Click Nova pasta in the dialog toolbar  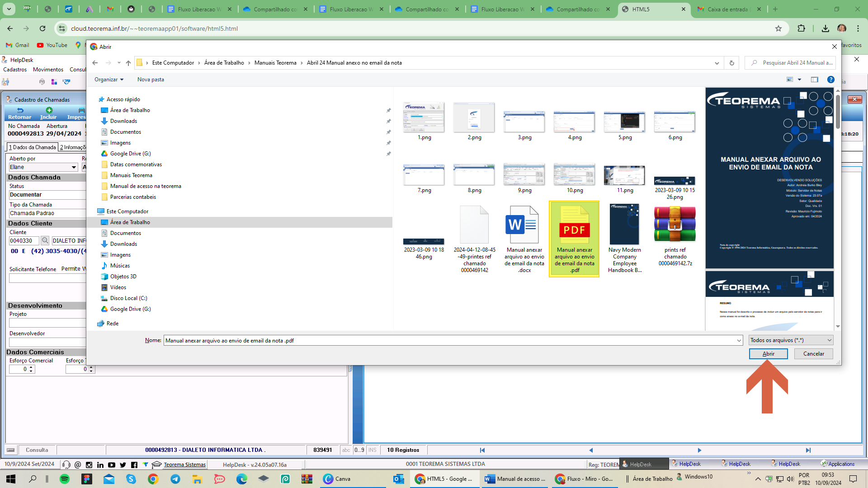click(x=151, y=80)
